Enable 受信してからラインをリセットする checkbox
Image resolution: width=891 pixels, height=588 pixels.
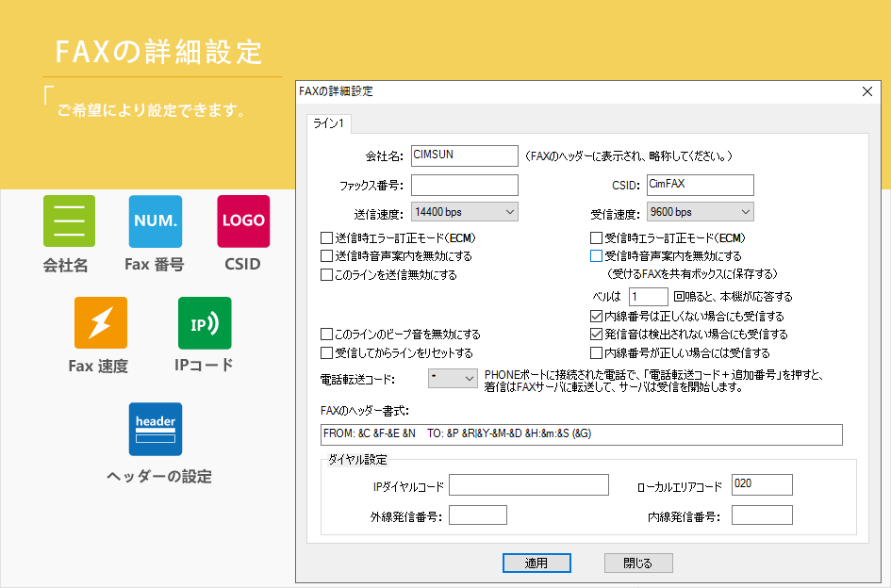click(327, 352)
